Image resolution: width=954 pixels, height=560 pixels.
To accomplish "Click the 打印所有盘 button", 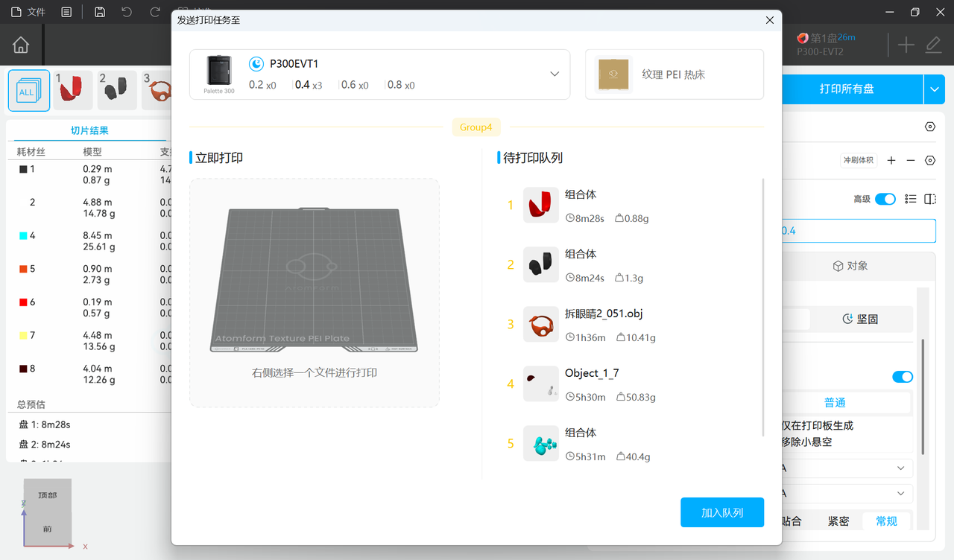I will point(847,89).
